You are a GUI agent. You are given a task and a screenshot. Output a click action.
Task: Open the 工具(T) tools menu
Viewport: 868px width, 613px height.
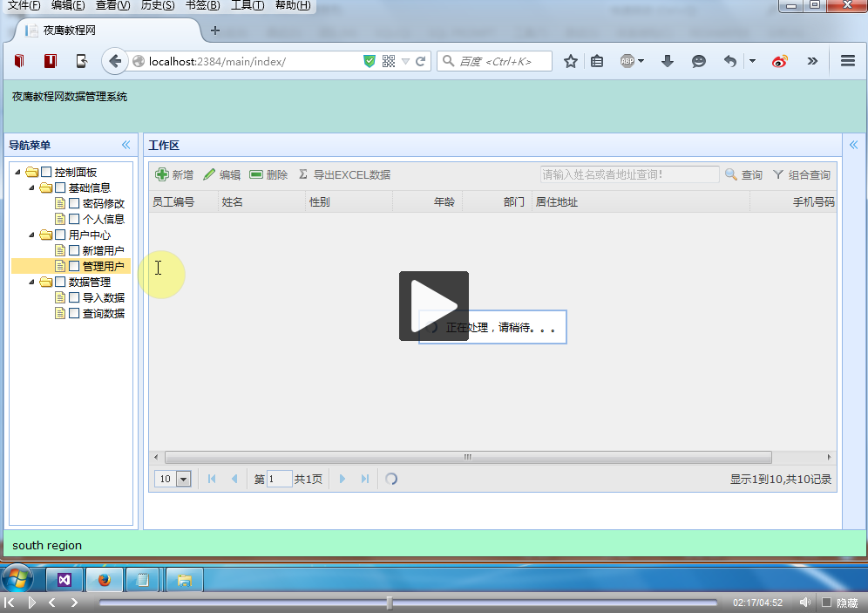click(x=247, y=5)
